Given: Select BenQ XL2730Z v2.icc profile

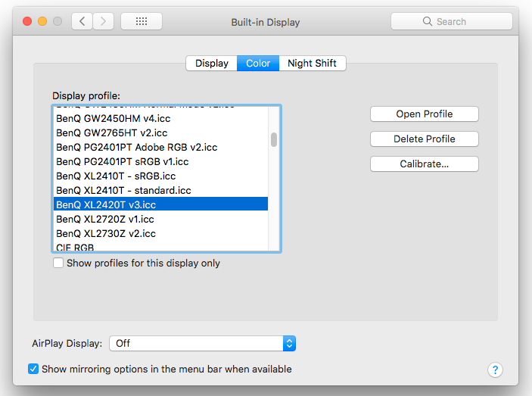Looking at the screenshot, I should point(161,233).
